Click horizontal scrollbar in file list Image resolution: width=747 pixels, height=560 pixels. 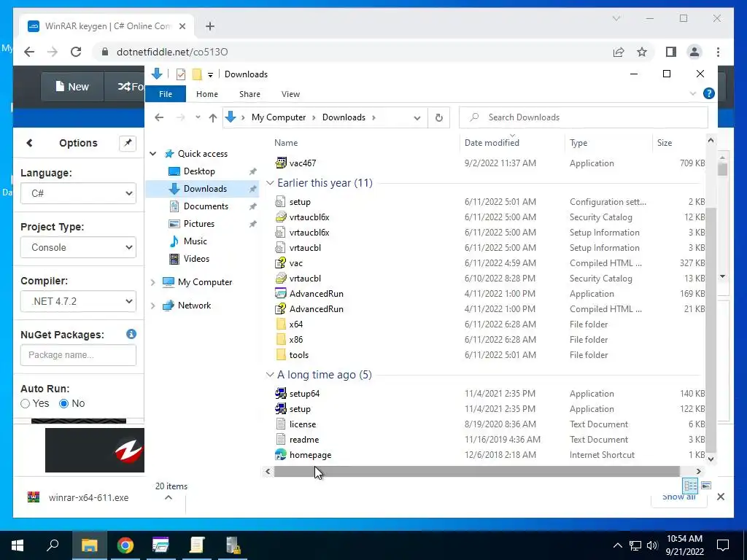pyautogui.click(x=477, y=472)
